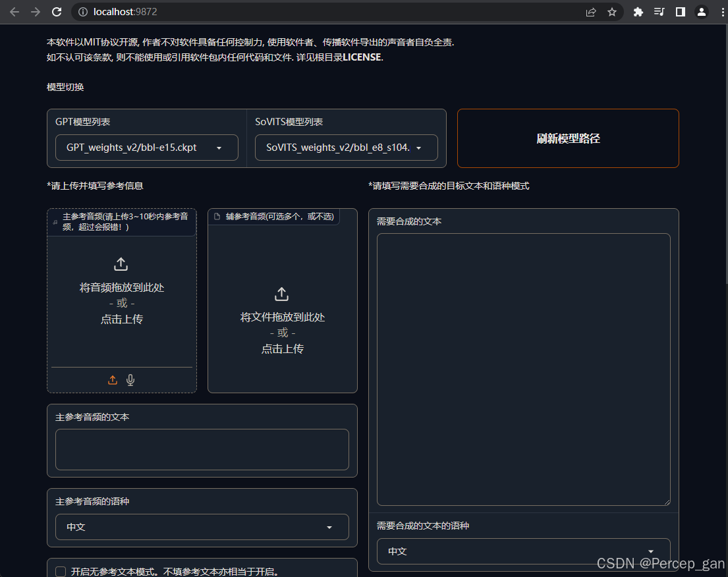View site information icon beside the URL
The height and width of the screenshot is (577, 728).
point(82,12)
